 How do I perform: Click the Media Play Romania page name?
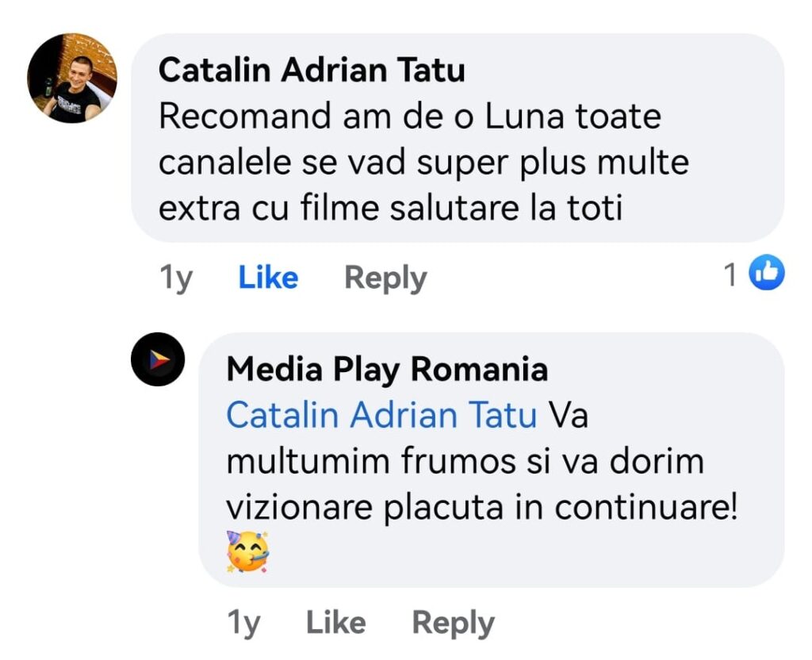[387, 369]
